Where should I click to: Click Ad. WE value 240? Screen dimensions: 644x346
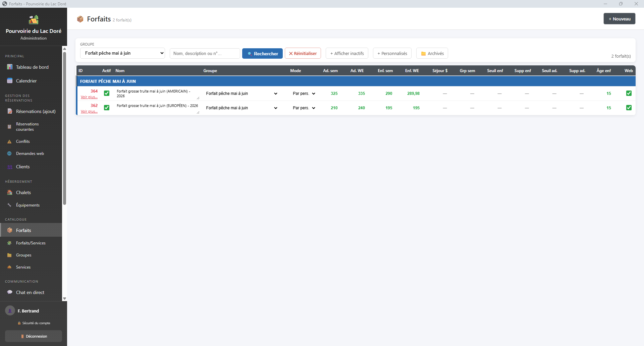(361, 108)
